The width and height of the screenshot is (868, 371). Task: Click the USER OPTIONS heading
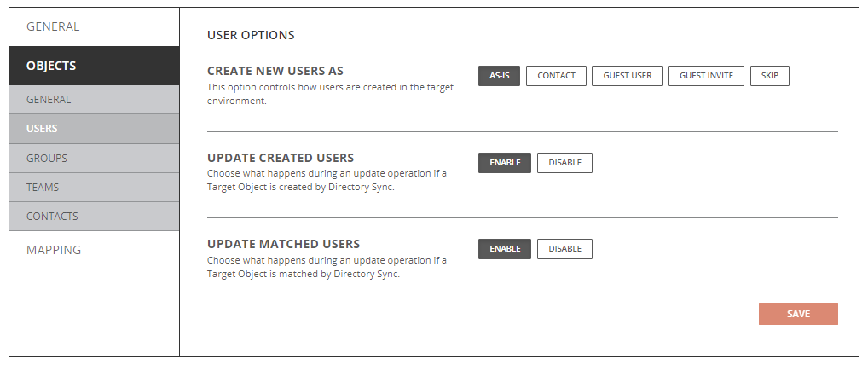251,36
